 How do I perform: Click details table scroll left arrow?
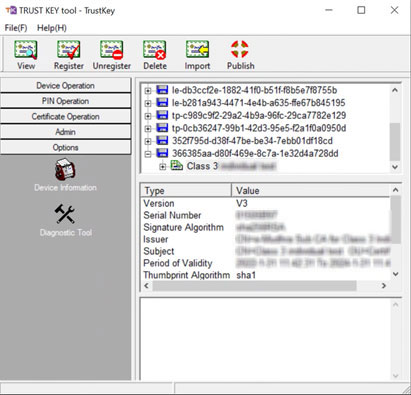coord(147,286)
